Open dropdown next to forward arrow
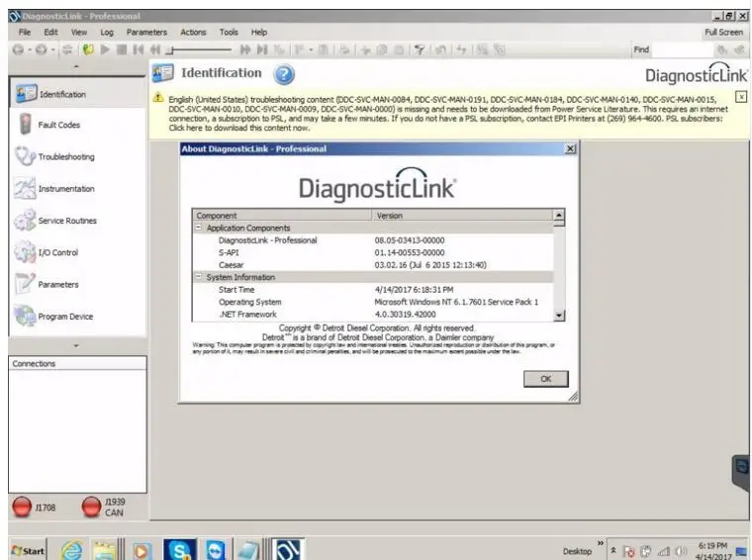752x560 pixels. pyautogui.click(x=52, y=49)
